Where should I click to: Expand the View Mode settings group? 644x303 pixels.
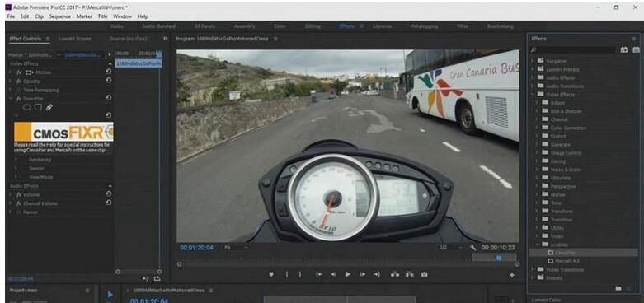click(16, 177)
